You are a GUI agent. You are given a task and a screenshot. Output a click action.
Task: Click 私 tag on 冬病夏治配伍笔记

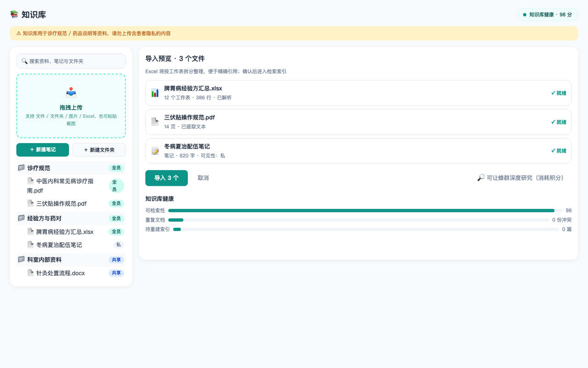[x=119, y=245]
